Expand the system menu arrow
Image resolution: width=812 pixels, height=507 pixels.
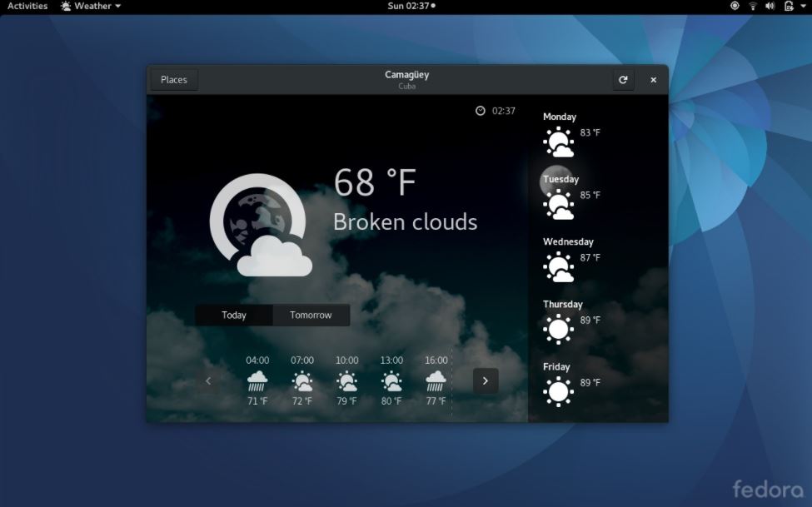802,6
